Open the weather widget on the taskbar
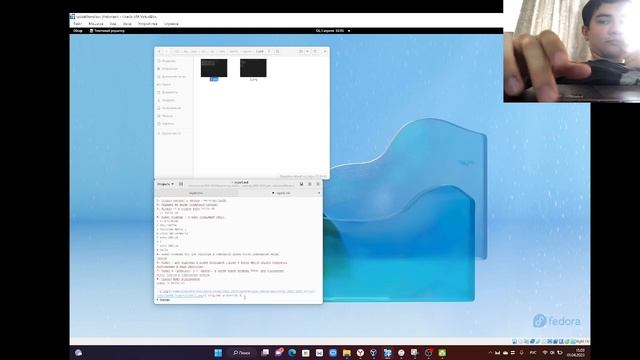This screenshot has height=360, width=640. (78, 353)
